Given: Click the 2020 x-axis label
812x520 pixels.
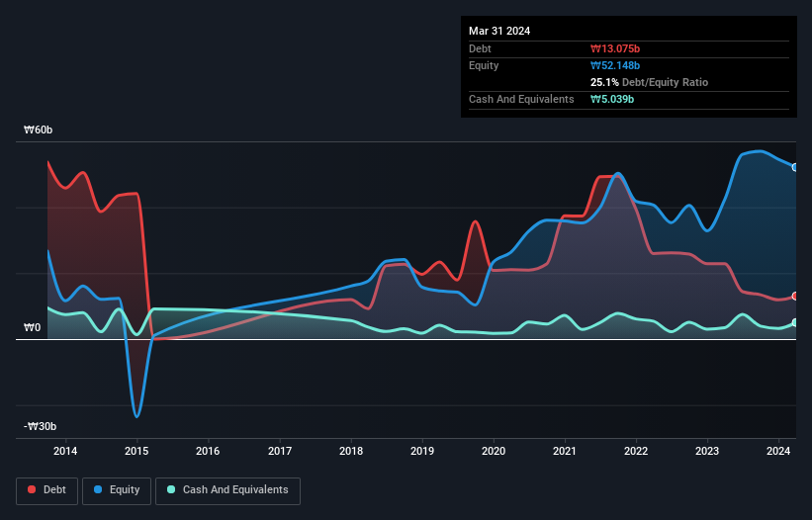Looking at the screenshot, I should coord(494,451).
